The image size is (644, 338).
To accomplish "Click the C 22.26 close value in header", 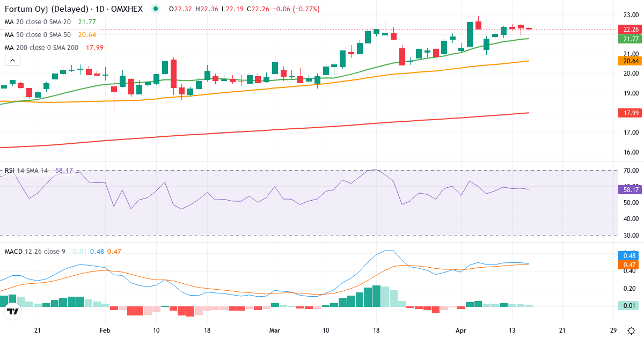I will coord(258,9).
